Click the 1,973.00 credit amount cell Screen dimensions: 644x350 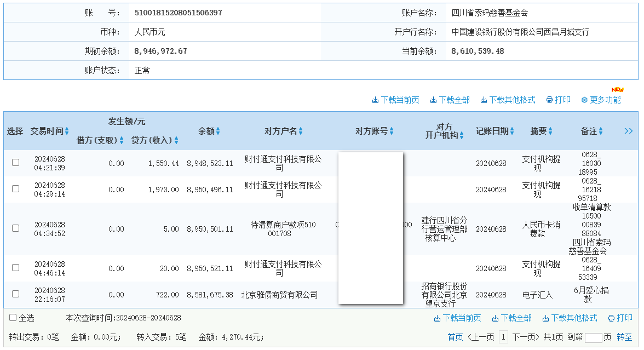pyautogui.click(x=163, y=190)
